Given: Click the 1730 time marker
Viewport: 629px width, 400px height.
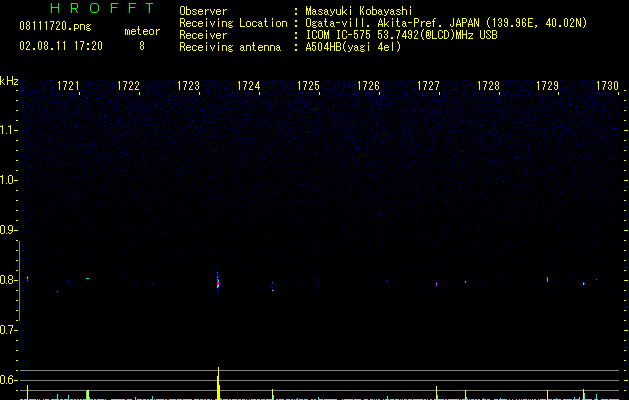Looking at the screenshot, I should [x=607, y=86].
